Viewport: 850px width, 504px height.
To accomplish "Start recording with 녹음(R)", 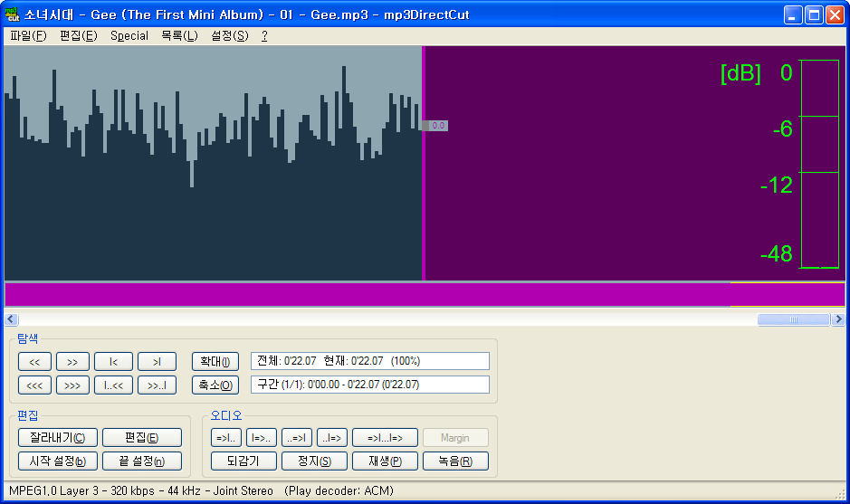I will coord(455,461).
